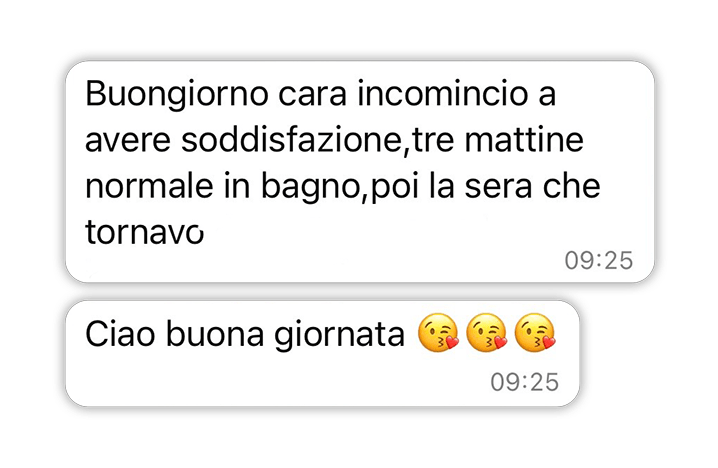Click the 09:25 timestamp of the first message
Image resolution: width=718 pixels, height=468 pixels.
pyautogui.click(x=598, y=261)
